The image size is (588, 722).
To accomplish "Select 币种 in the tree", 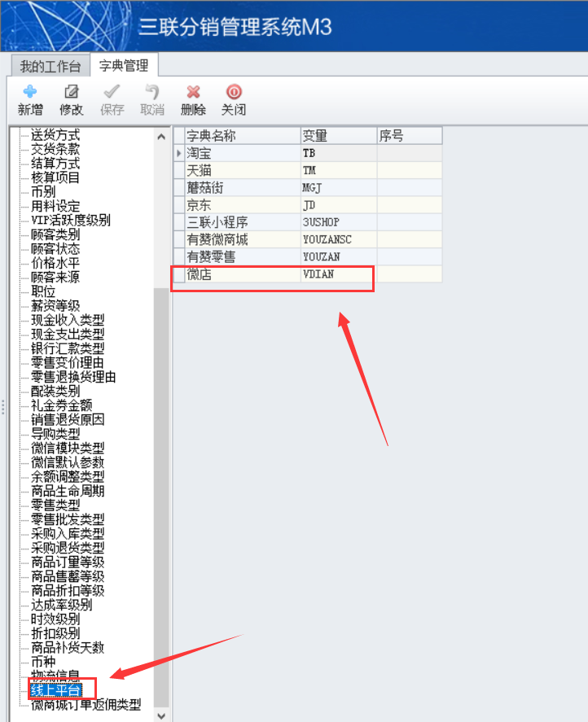I will 43,662.
